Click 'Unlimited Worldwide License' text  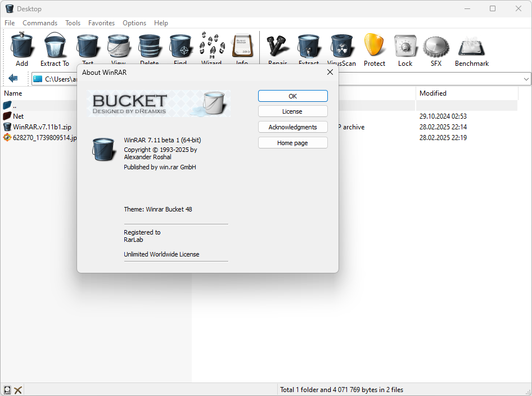pyautogui.click(x=161, y=254)
